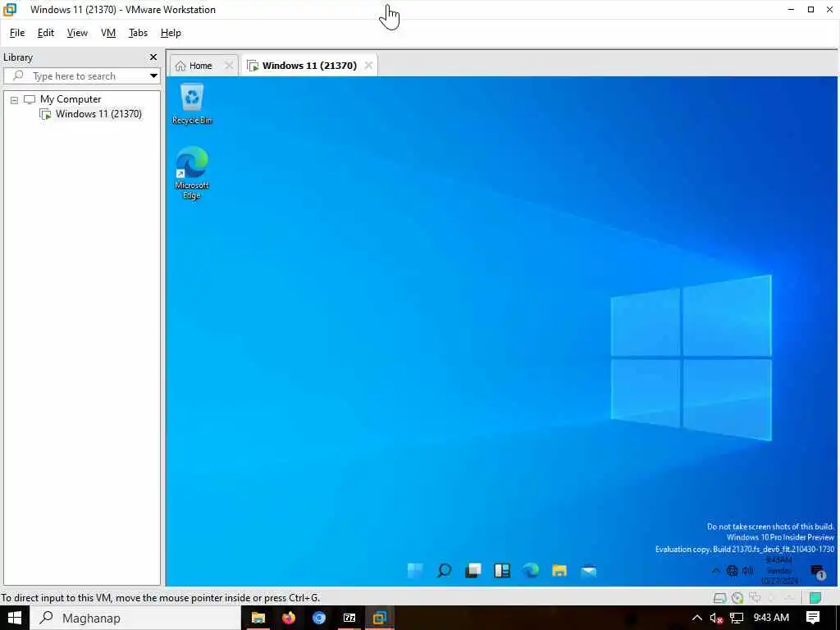
Task: Open the VM's taskbar Search icon
Action: [444, 571]
